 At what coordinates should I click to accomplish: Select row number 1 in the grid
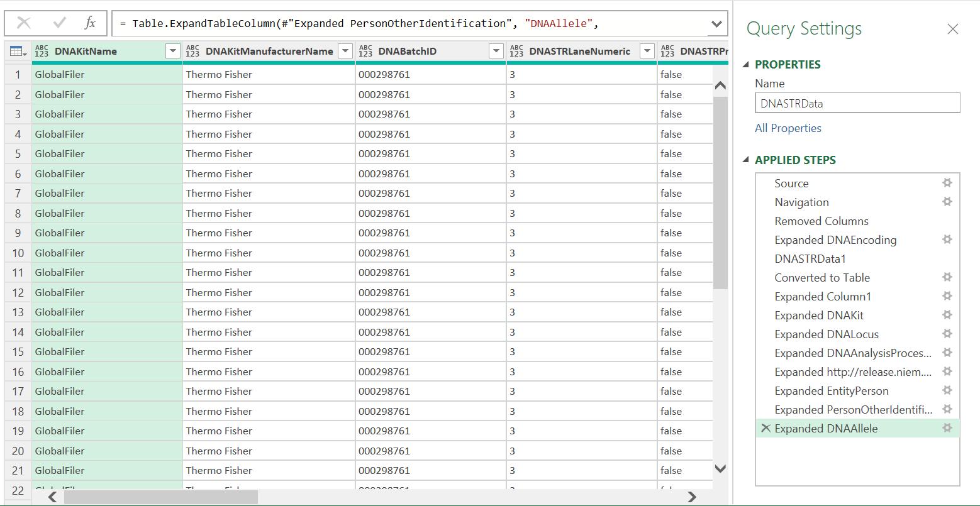tap(18, 75)
